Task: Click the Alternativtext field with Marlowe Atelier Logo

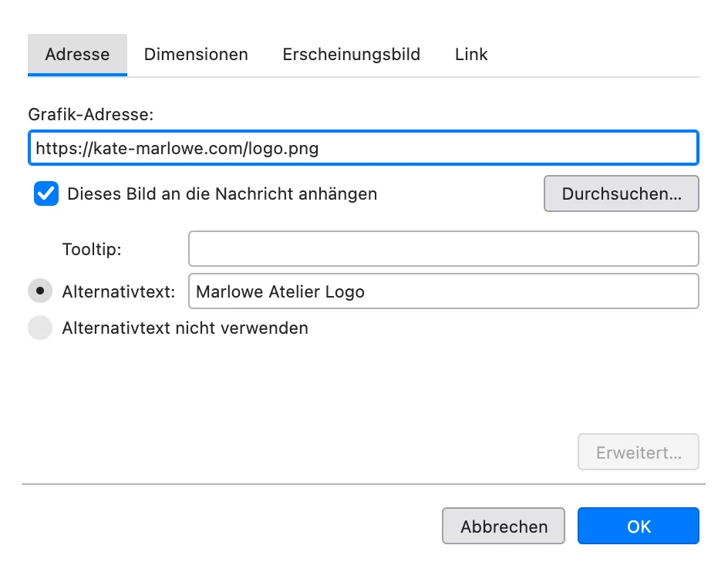Action: coord(443,291)
